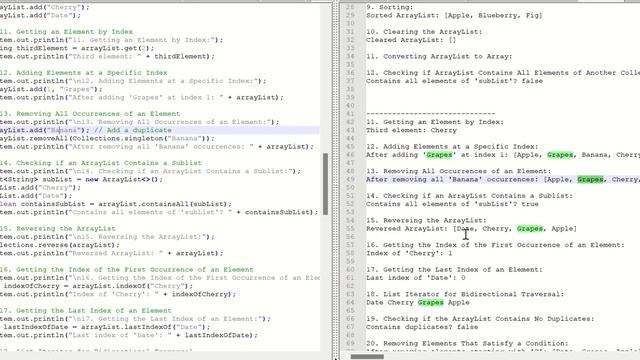This screenshot has width=640, height=360.
Task: Click println code line with "Reversed ArrayList: "
Action: [111, 253]
